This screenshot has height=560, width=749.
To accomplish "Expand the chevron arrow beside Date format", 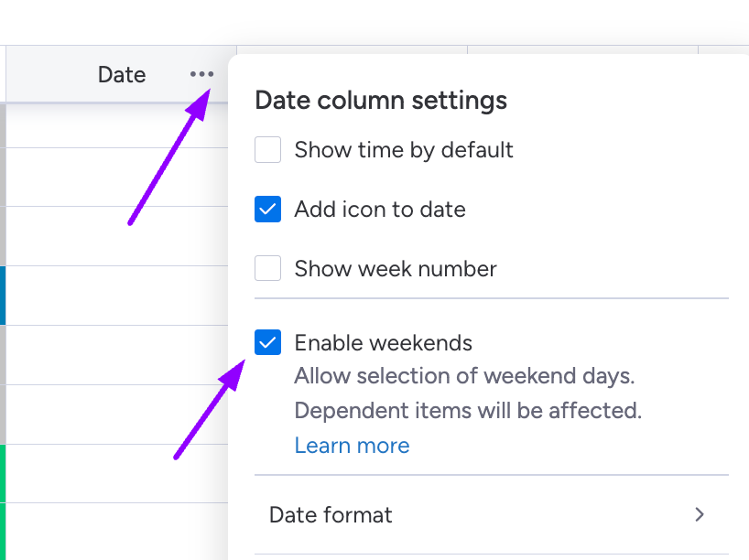I will pyautogui.click(x=700, y=514).
